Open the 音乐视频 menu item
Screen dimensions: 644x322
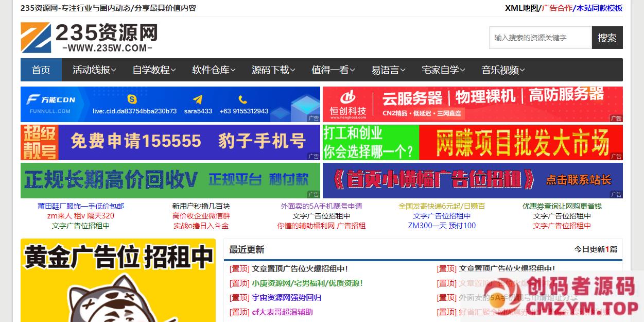point(503,70)
